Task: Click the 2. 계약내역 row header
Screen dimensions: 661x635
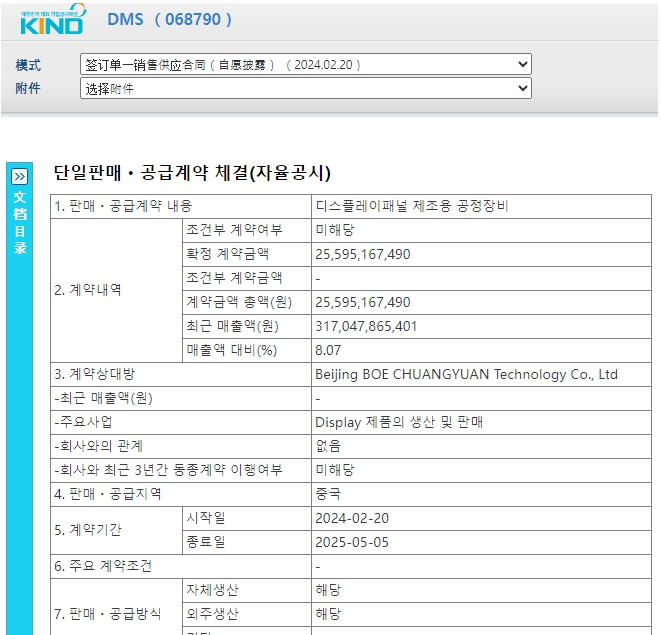Action: pos(87,290)
